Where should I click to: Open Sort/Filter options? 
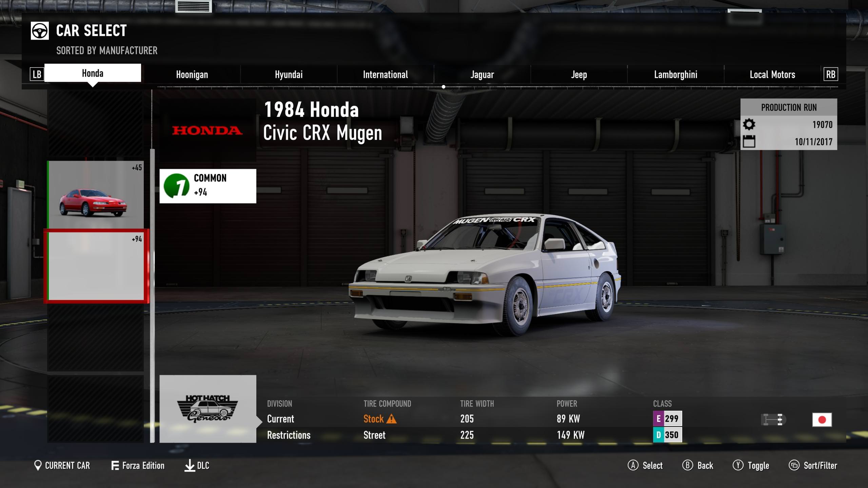(820, 466)
